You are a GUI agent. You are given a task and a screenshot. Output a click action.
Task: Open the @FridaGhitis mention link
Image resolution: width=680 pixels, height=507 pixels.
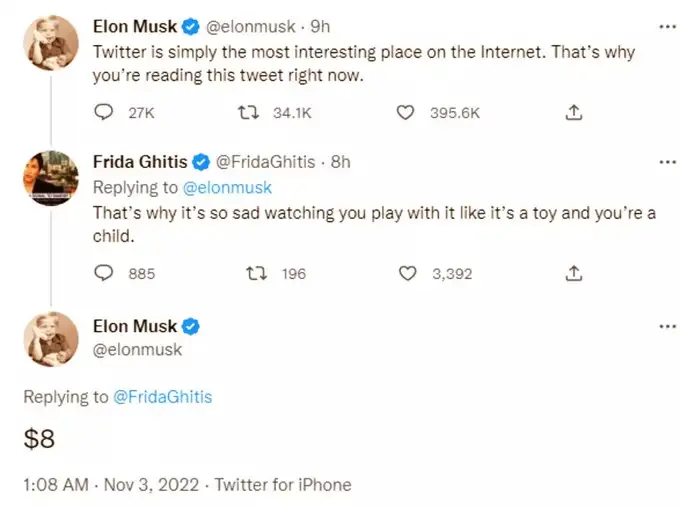(x=163, y=397)
